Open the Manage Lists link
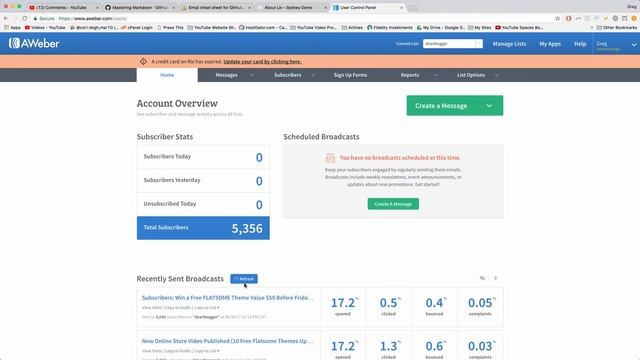This screenshot has width=640, height=360. click(509, 44)
